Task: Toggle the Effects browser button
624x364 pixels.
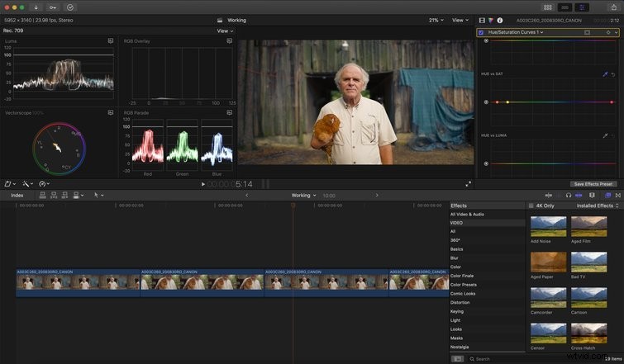Action: (x=608, y=195)
